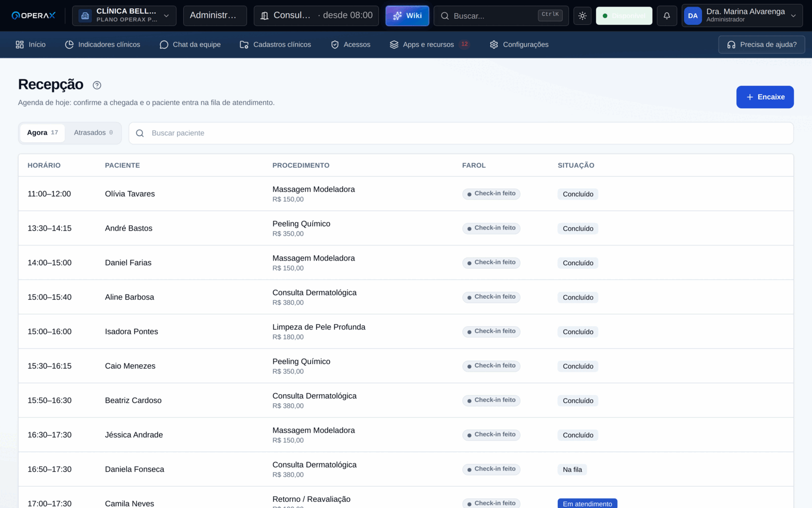Click patient name Olívia Tavares

coord(130,194)
